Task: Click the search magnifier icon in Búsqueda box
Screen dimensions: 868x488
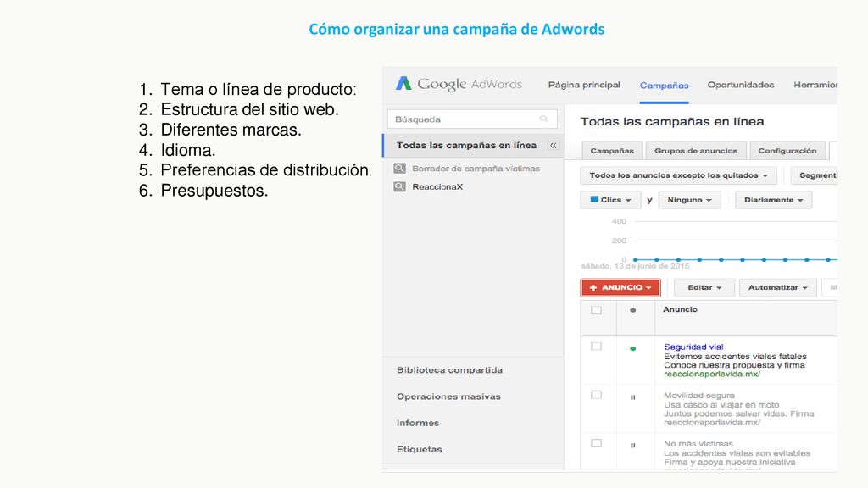Action: [x=543, y=119]
